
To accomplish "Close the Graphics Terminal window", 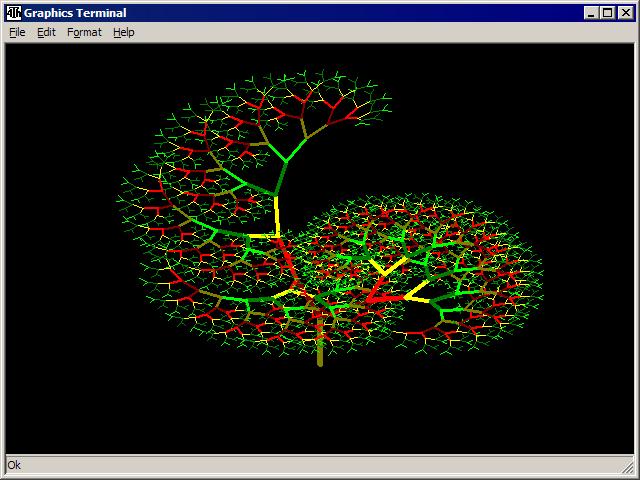I will point(625,13).
